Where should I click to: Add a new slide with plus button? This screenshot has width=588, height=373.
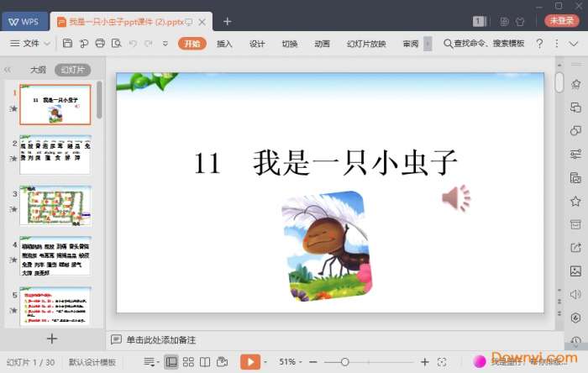click(52, 339)
